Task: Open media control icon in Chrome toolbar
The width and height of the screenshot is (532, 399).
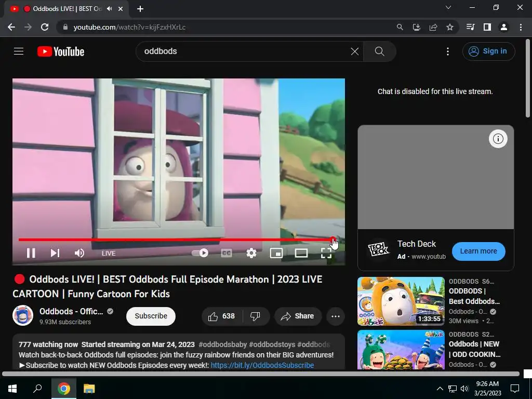Action: pyautogui.click(x=471, y=27)
